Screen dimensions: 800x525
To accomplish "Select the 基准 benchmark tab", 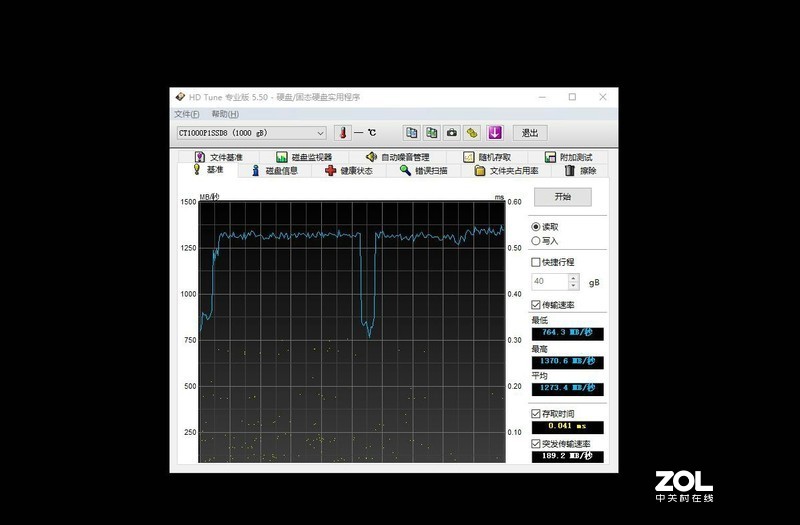I will tap(208, 170).
